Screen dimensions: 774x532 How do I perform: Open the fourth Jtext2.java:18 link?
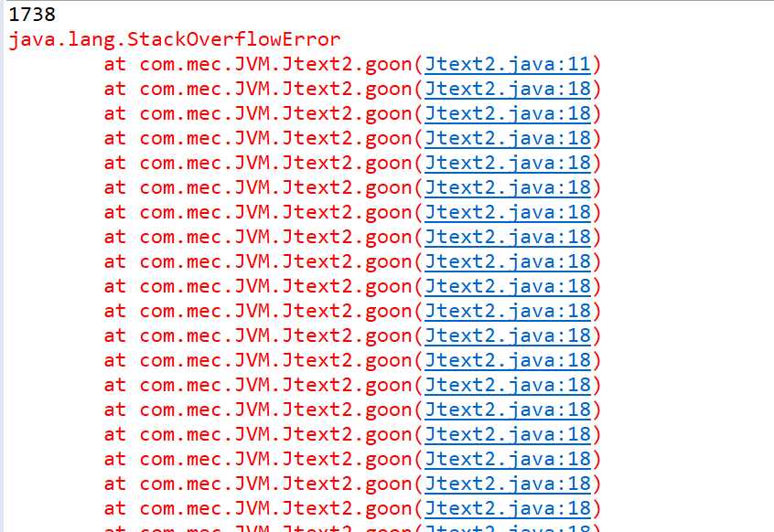pyautogui.click(x=508, y=163)
